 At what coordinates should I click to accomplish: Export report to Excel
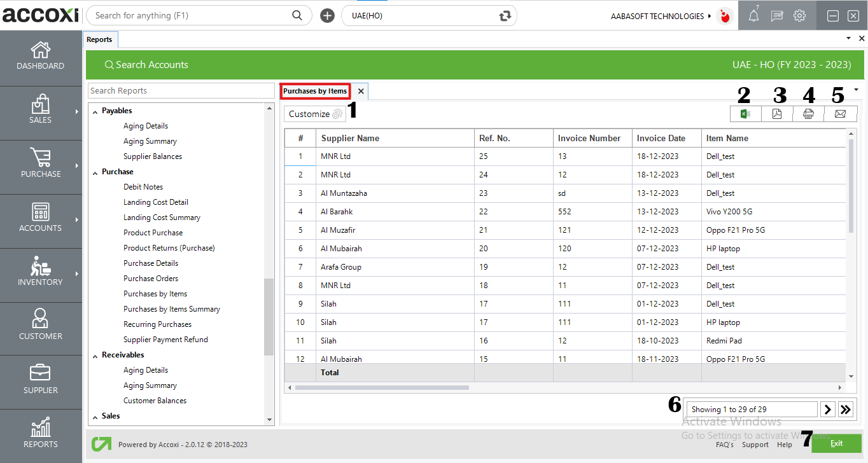pos(746,114)
